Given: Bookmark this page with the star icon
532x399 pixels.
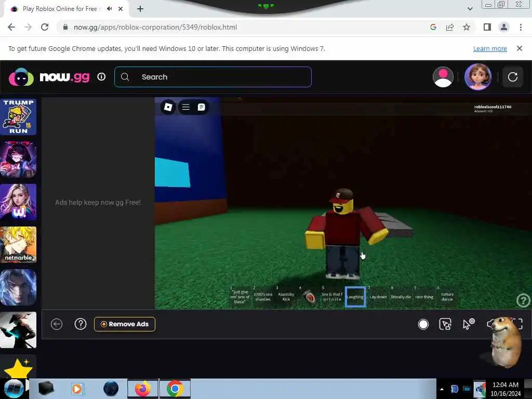Looking at the screenshot, I should [467, 27].
